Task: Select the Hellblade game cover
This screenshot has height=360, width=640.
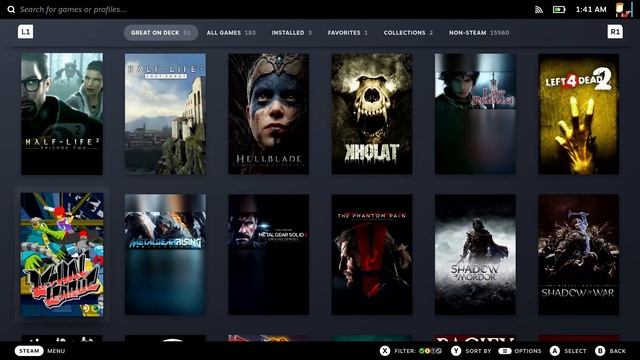Action: (x=269, y=114)
